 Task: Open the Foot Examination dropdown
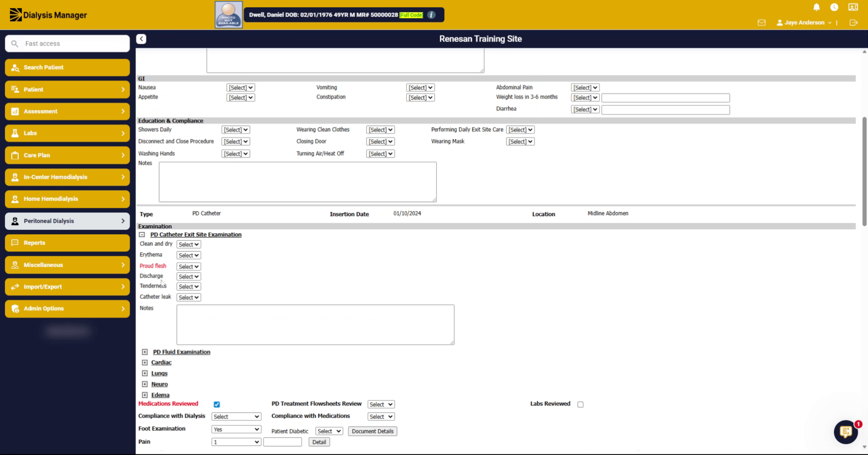236,429
